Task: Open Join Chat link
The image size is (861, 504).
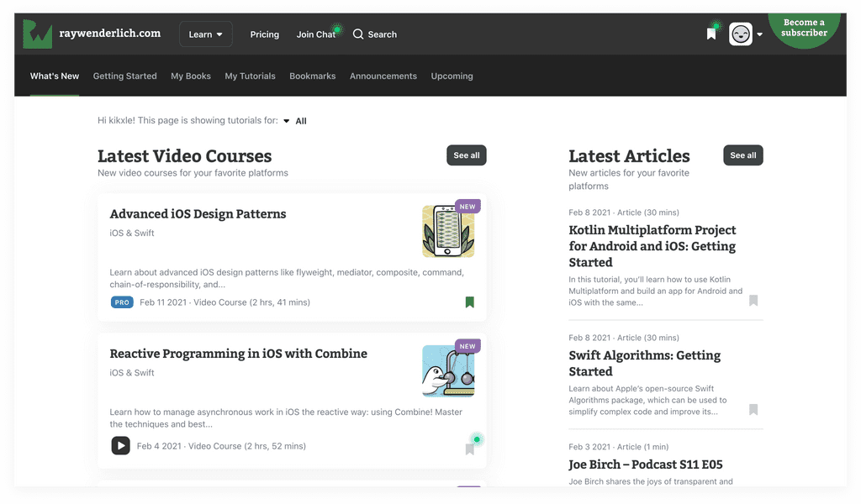Action: click(x=316, y=34)
